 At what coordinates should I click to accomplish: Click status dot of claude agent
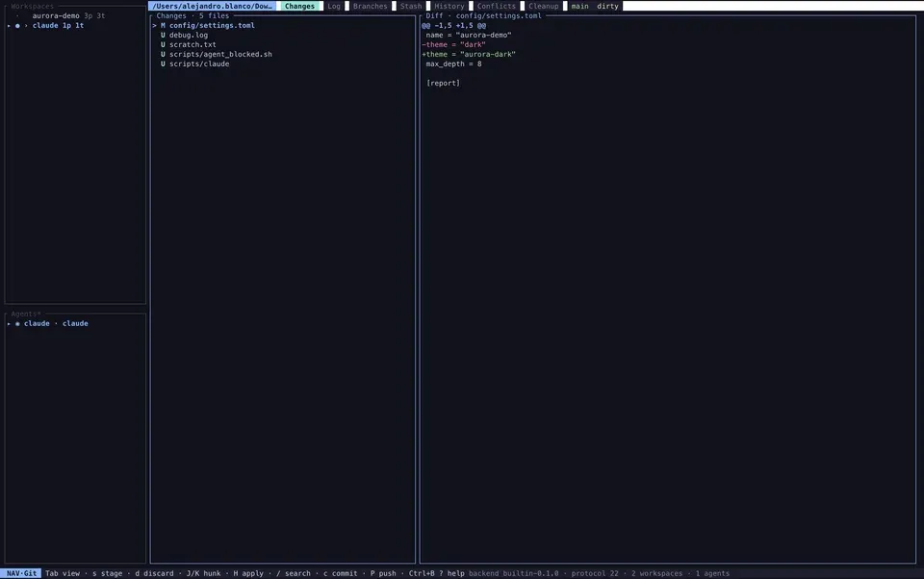coord(17,323)
